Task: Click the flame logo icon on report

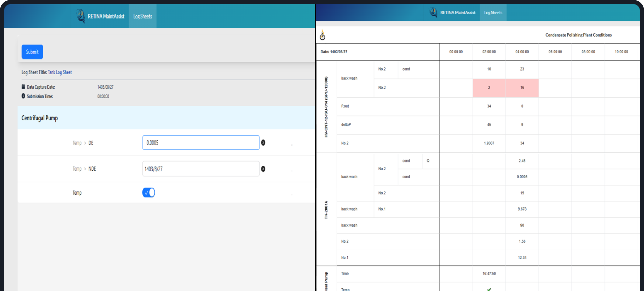Action: point(323,35)
